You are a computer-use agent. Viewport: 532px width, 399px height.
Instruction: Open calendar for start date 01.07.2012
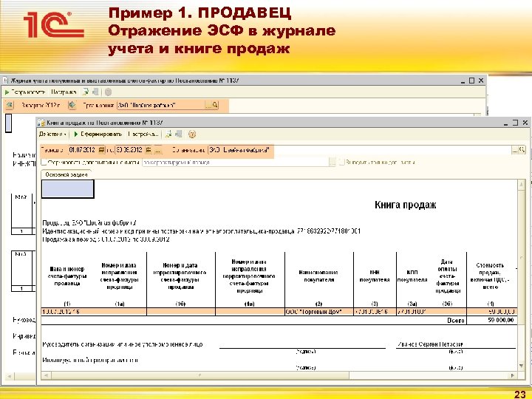pos(101,150)
